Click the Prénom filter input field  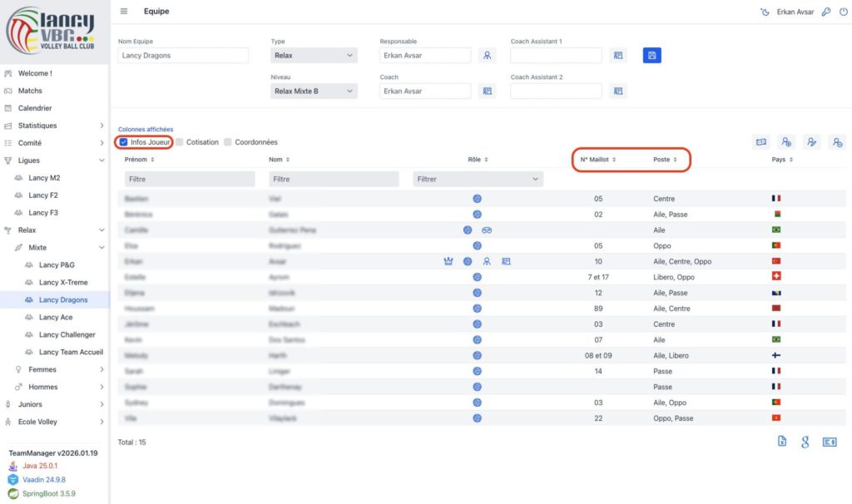click(x=190, y=179)
